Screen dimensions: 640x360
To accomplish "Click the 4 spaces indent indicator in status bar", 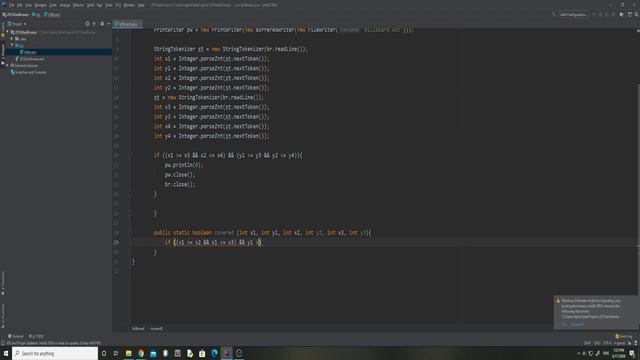I will click(x=619, y=343).
